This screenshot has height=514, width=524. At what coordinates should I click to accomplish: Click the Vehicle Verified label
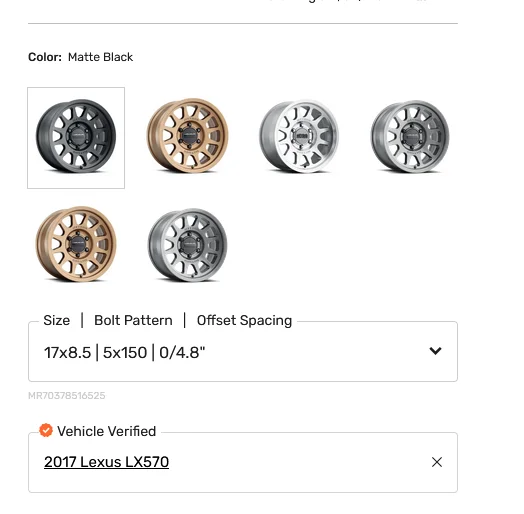pos(106,431)
